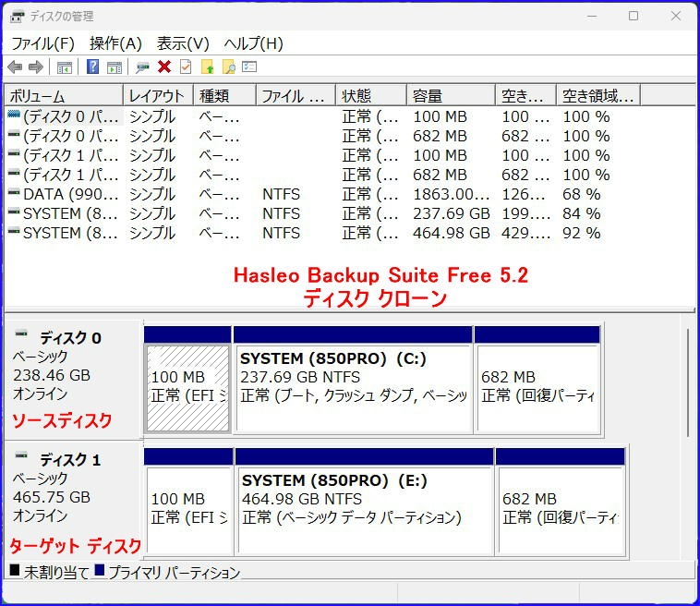Click the folder with green arrow icon
700x606 pixels.
(208, 67)
